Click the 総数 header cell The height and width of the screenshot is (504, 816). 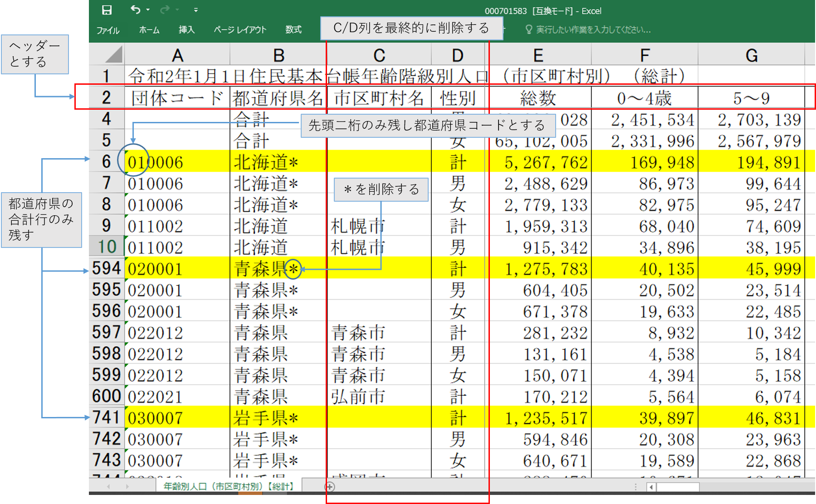click(538, 98)
